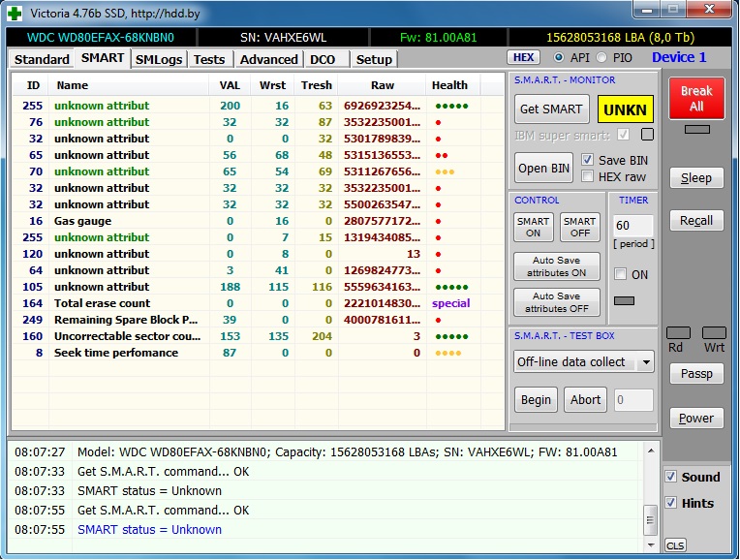Click the SN: VAHXE6WL serial field
Image resolution: width=740 pixels, height=560 pixels.
283,38
